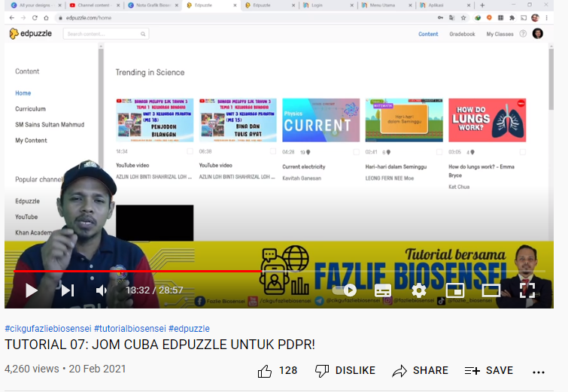Screen dimensions: 568x392
Task: Switch to miniplayer mode
Action: pos(454,290)
